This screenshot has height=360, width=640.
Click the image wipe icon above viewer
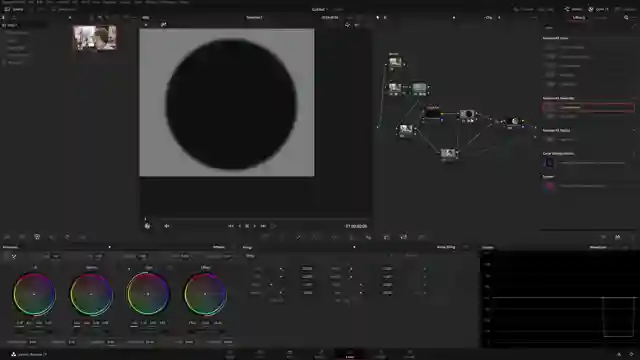coord(163,24)
